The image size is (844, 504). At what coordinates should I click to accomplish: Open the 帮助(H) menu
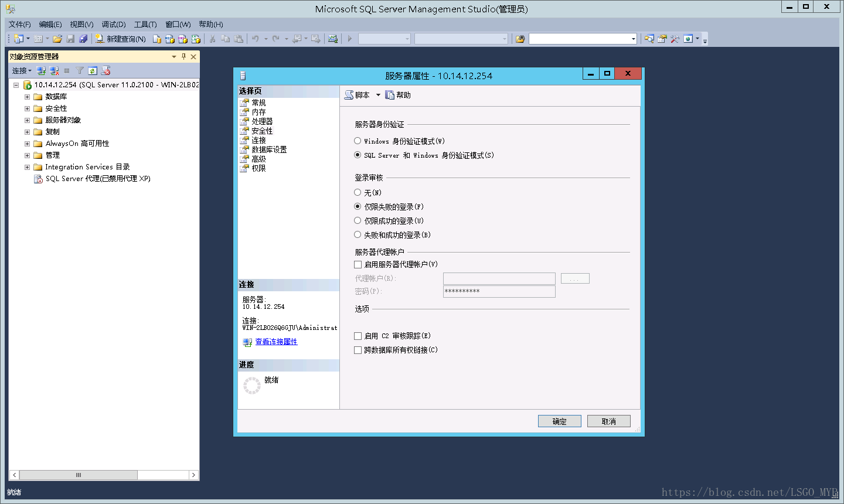click(211, 24)
